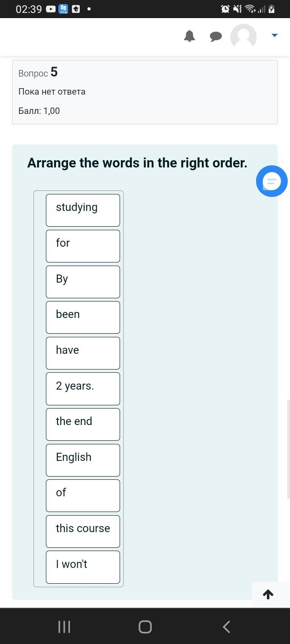Open the blue floating chat button
Image resolution: width=290 pixels, height=644 pixels.
tap(272, 181)
